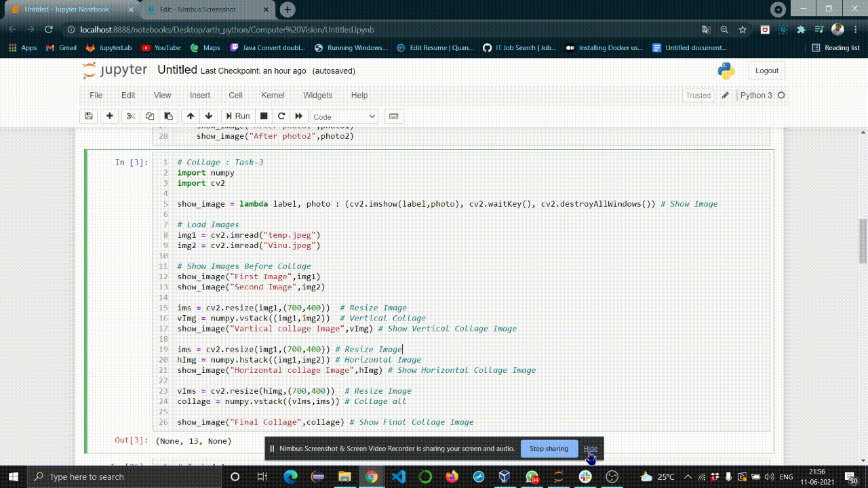Click the Python 3 kernel idle indicator circle
Image resolution: width=868 pixels, height=488 pixels.
(x=781, y=96)
